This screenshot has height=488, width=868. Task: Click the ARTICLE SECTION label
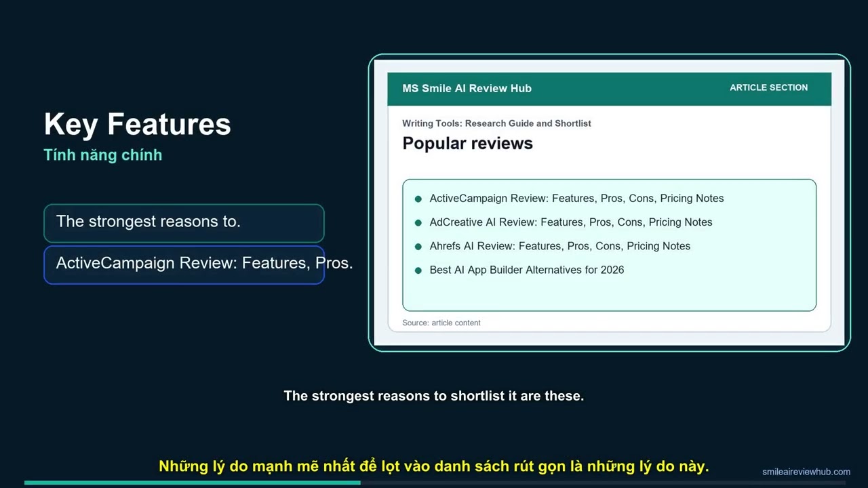click(x=768, y=87)
